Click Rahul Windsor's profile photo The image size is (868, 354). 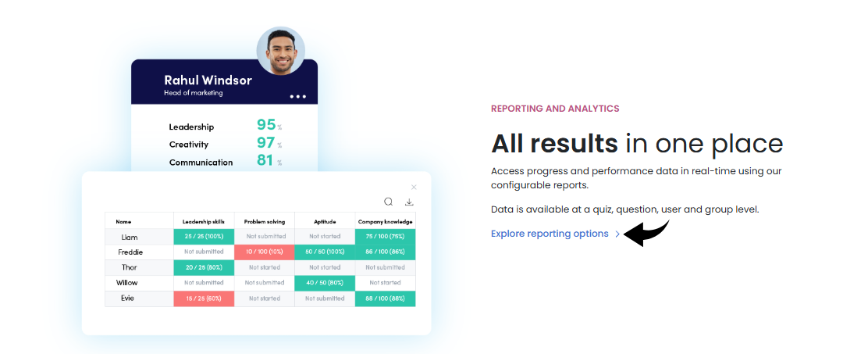coord(281,51)
